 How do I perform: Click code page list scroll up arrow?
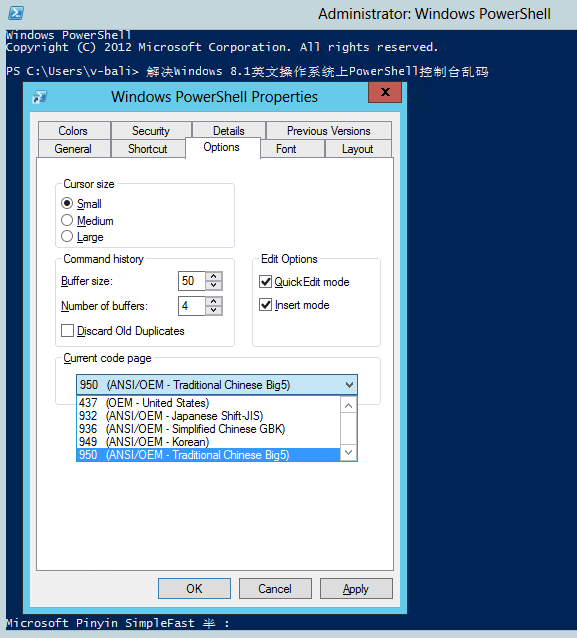pos(349,405)
